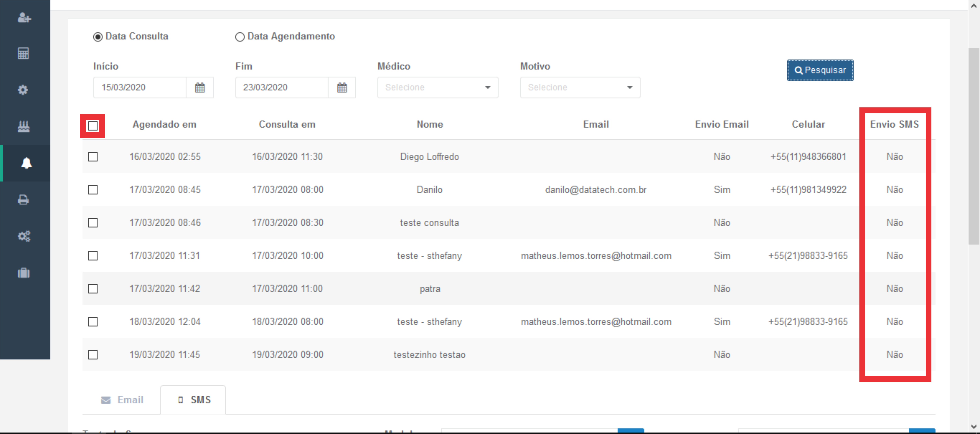Check the patra row checkbox
Image resolution: width=980 pixels, height=434 pixels.
point(93,289)
